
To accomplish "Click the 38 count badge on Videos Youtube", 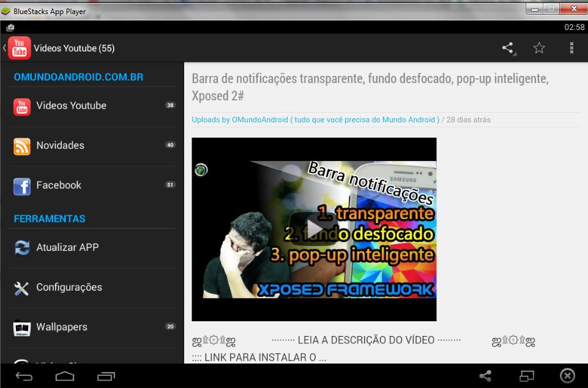I will pos(170,105).
